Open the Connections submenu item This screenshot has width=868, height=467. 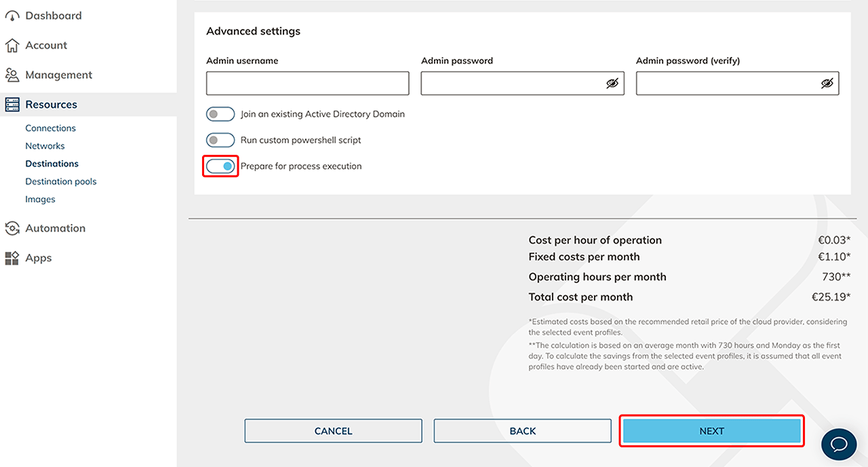(50, 128)
